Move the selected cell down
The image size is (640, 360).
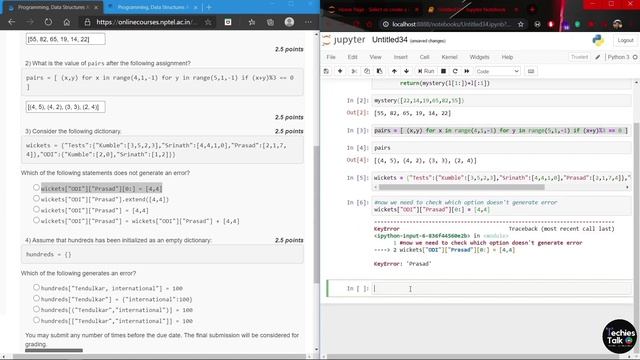(407, 71)
